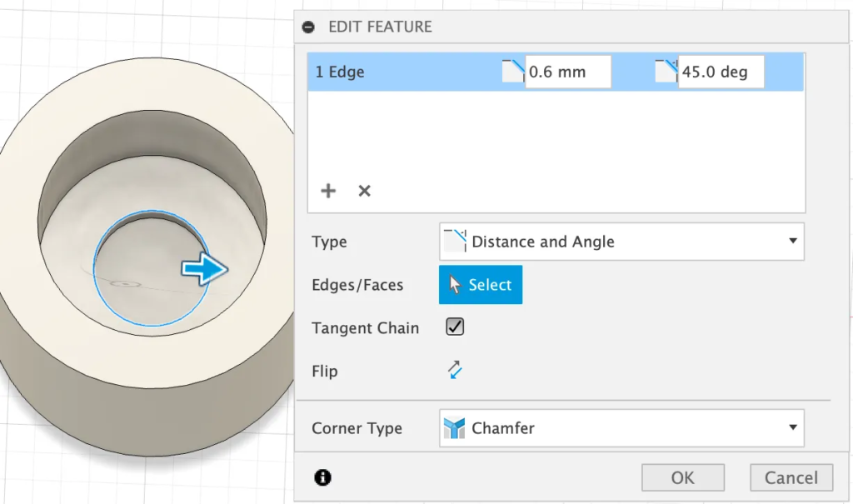Screen dimensions: 853x504
Task: Open the Type dropdown Distance and Angle
Action: click(x=621, y=242)
